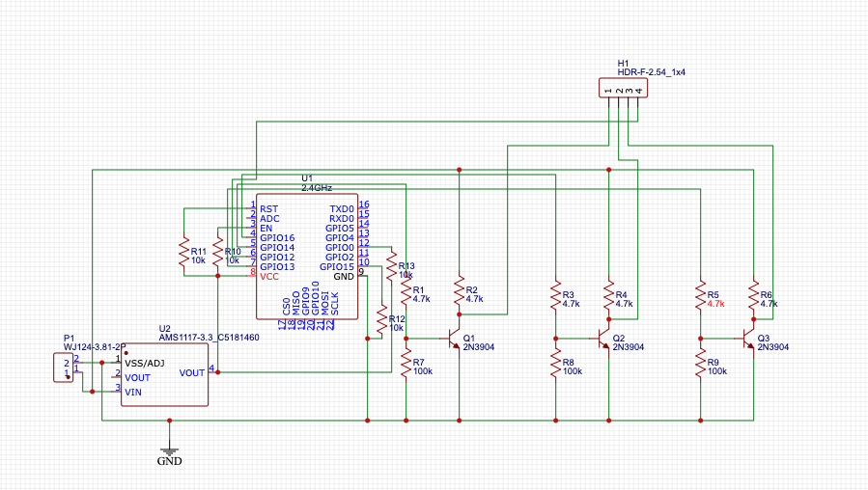Select resistor R2 4.7k symbol
The width and height of the screenshot is (868, 490).
pyautogui.click(x=460, y=294)
